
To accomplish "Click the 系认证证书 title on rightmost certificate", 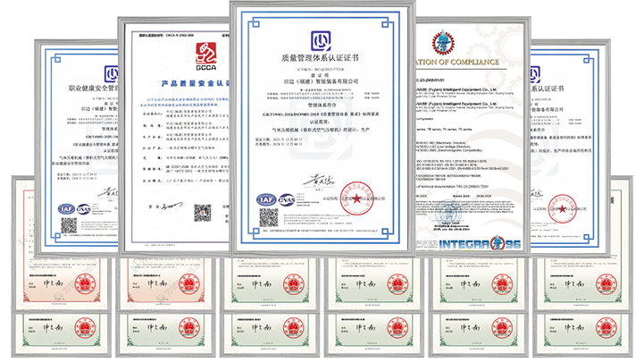I will click(547, 89).
